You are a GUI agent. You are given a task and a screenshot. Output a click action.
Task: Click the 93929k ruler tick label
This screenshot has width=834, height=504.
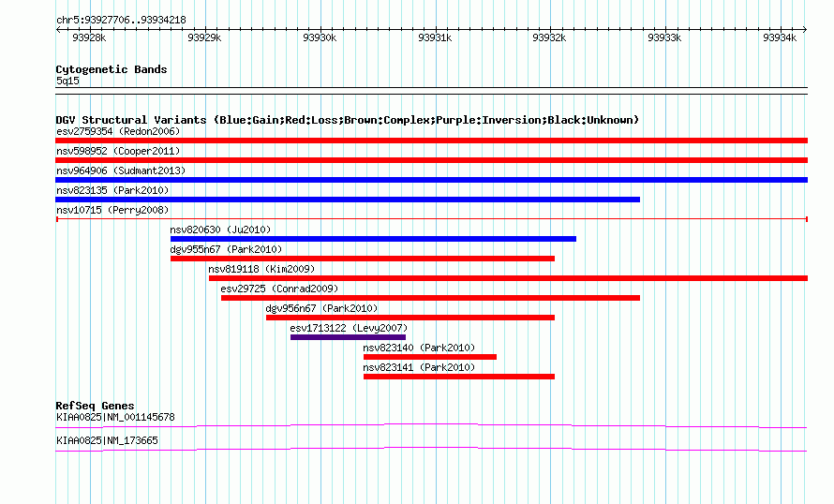click(204, 37)
